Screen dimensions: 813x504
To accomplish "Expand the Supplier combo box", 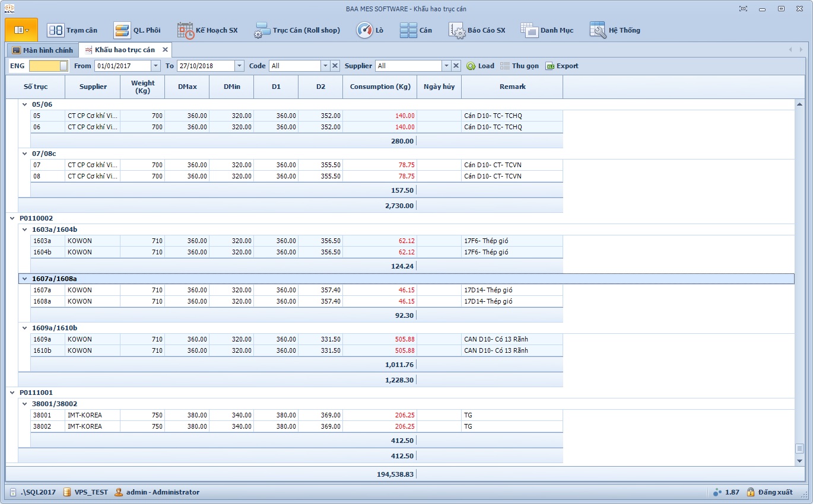I will coord(446,66).
